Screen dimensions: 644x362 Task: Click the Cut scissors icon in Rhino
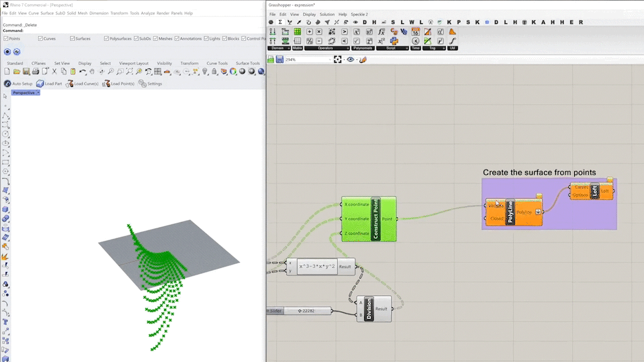coord(54,72)
